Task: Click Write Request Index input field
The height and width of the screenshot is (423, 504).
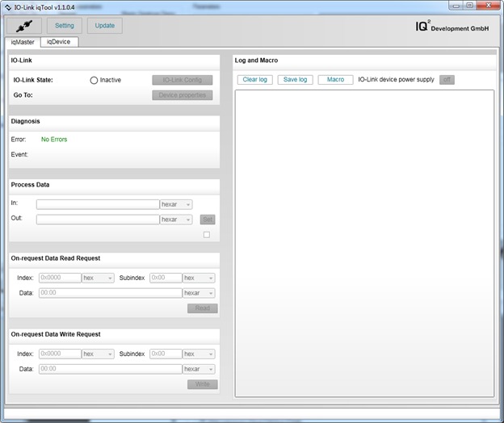Action: point(60,354)
